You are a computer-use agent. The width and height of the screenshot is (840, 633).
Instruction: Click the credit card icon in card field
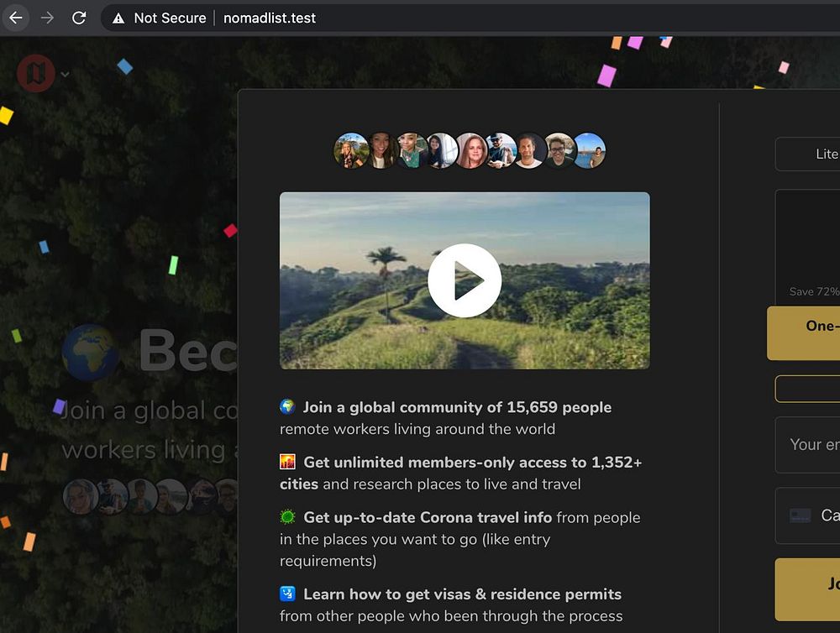(x=800, y=515)
